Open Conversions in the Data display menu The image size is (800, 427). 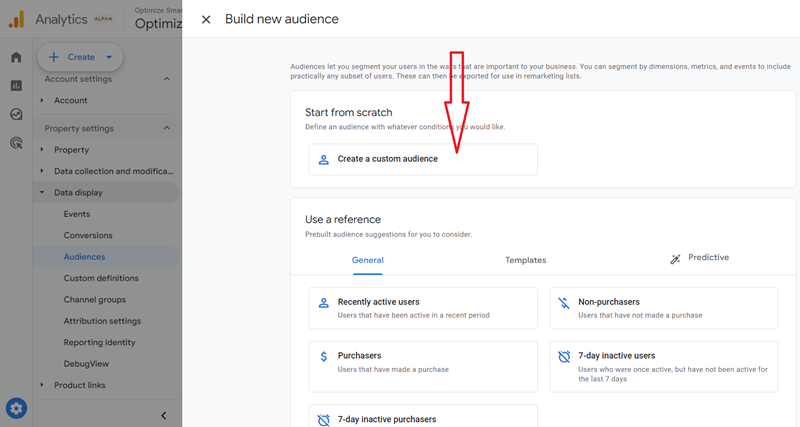click(x=88, y=236)
